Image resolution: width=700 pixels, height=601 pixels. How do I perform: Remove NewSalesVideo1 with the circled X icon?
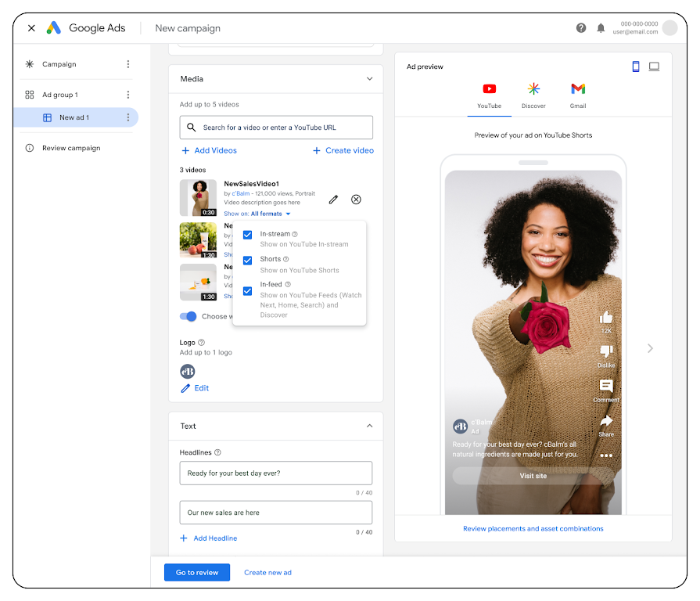[356, 200]
